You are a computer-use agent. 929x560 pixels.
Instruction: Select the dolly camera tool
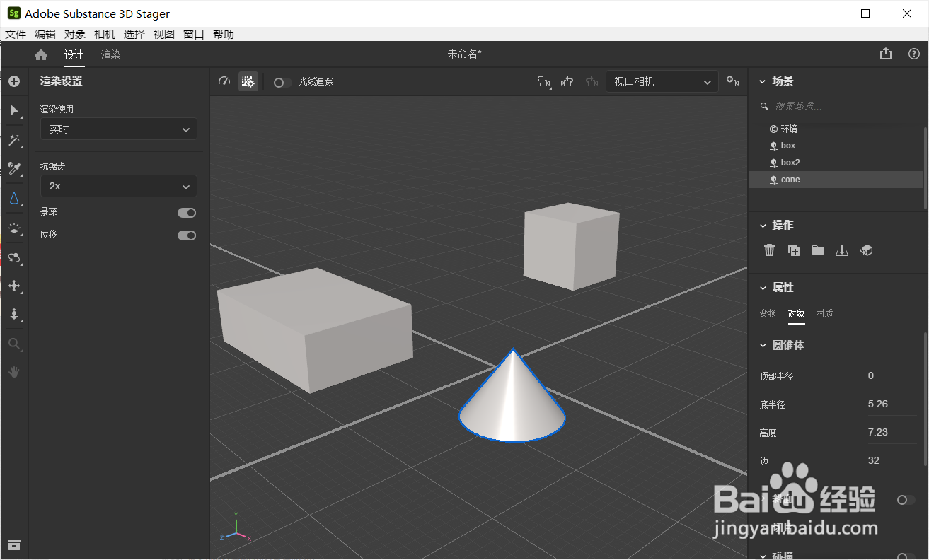13,315
